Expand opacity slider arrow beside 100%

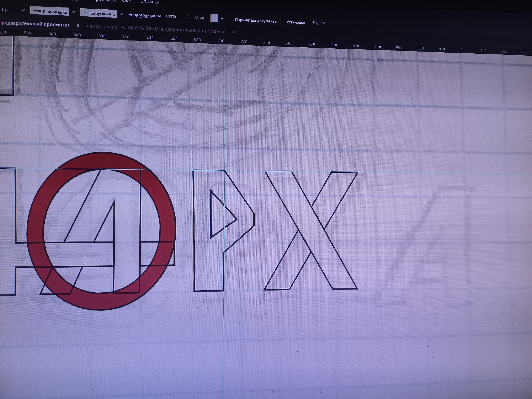point(189,17)
